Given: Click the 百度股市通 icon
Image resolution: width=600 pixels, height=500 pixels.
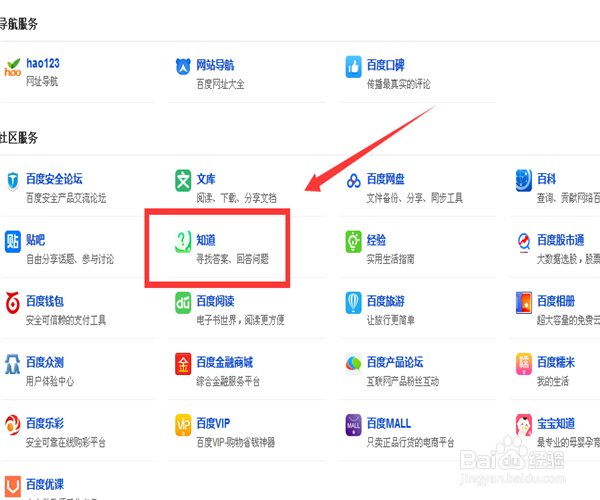Looking at the screenshot, I should click(x=524, y=243).
